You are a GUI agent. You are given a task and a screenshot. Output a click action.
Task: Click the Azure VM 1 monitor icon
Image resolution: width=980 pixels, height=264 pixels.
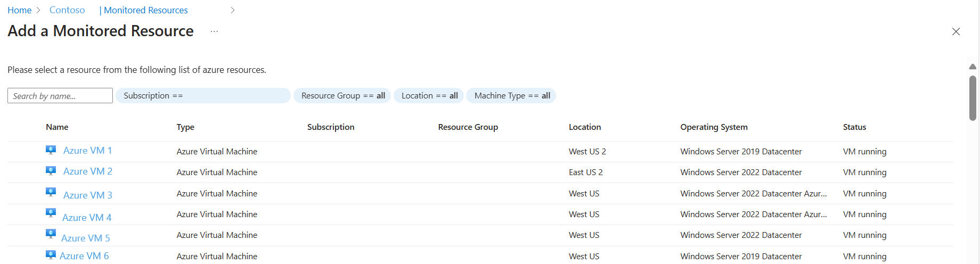coord(51,150)
